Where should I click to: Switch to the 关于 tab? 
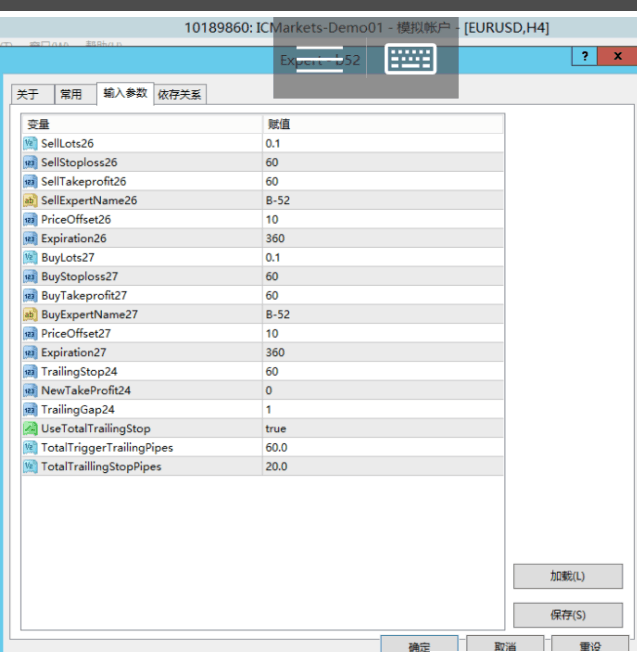click(x=28, y=95)
